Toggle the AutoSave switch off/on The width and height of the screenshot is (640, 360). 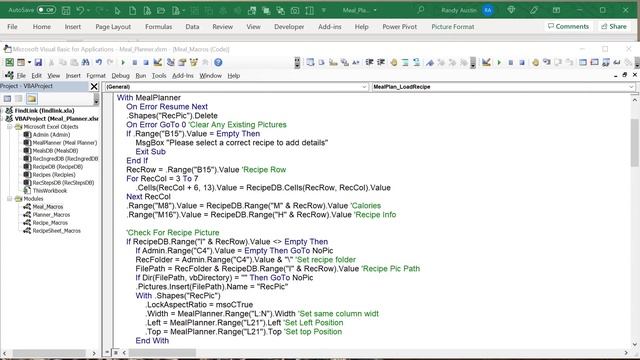click(46, 10)
